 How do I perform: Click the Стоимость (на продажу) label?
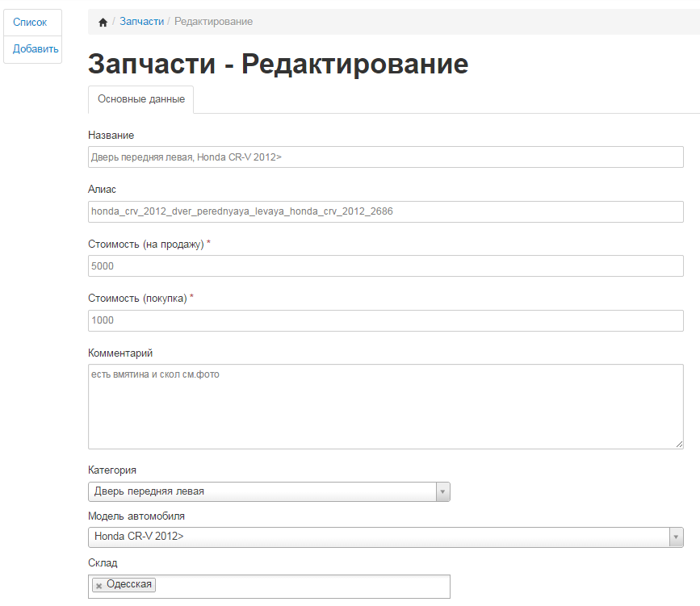tap(145, 244)
